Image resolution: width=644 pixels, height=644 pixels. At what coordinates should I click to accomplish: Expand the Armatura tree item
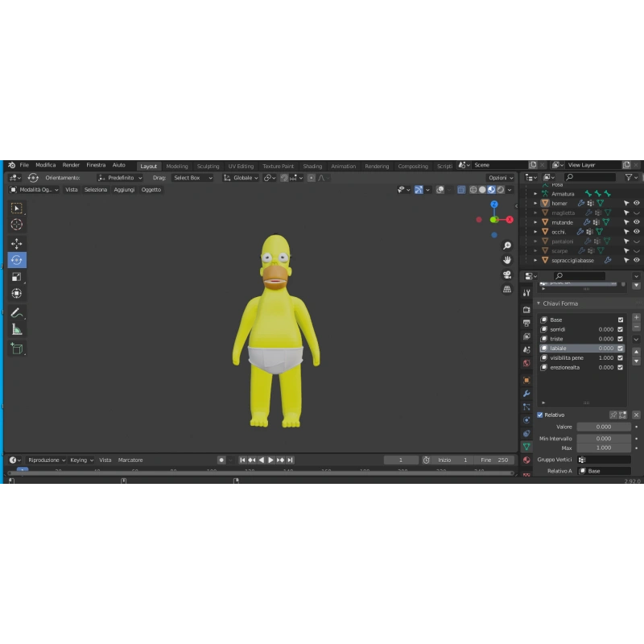(535, 194)
